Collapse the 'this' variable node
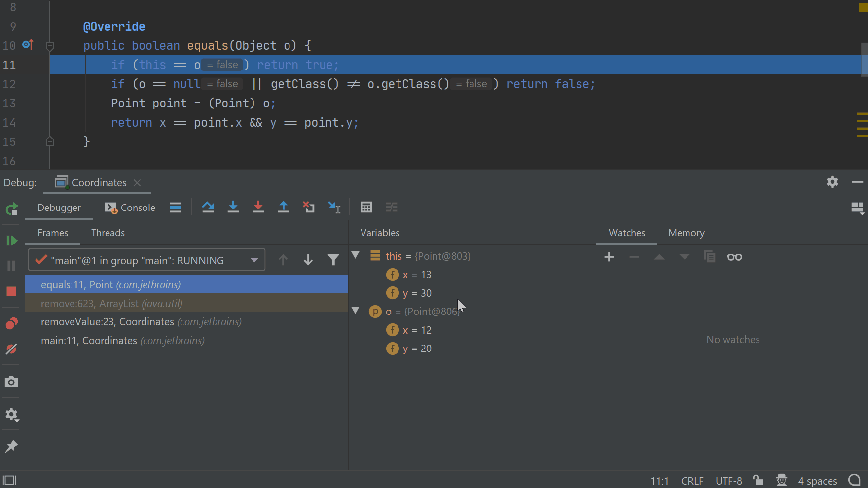 coord(355,255)
